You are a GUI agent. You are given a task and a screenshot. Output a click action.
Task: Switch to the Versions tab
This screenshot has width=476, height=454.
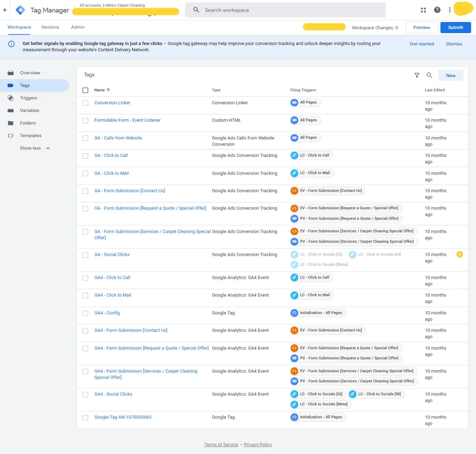(x=50, y=27)
